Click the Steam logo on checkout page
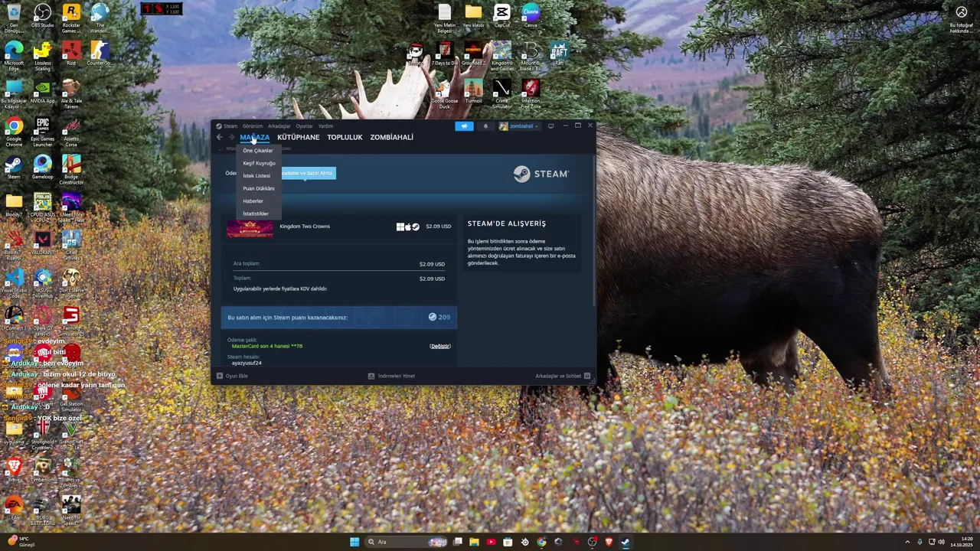Image resolution: width=980 pixels, height=551 pixels. 541,174
